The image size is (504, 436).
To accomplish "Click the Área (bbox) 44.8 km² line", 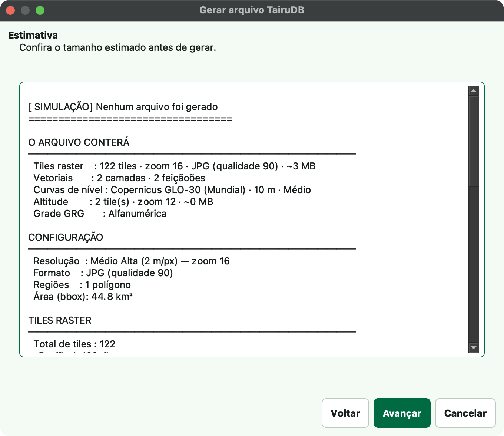I will coord(83,297).
